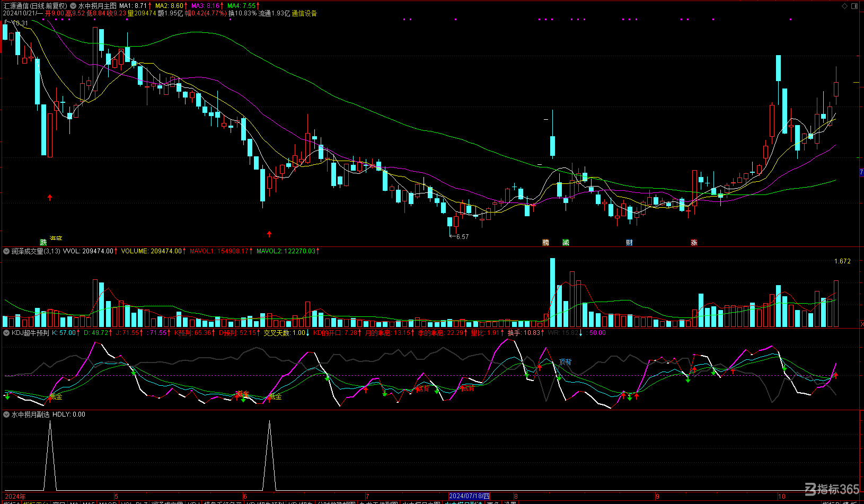The image size is (864, 504).
Task: Click the 换手: 10.83 value in KDJ header
Action: point(524,333)
